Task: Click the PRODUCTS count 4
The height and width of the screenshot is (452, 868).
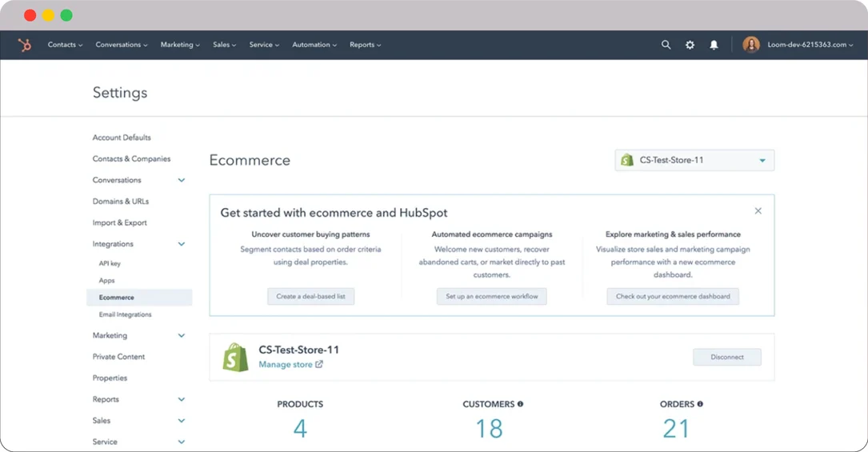Action: [300, 428]
